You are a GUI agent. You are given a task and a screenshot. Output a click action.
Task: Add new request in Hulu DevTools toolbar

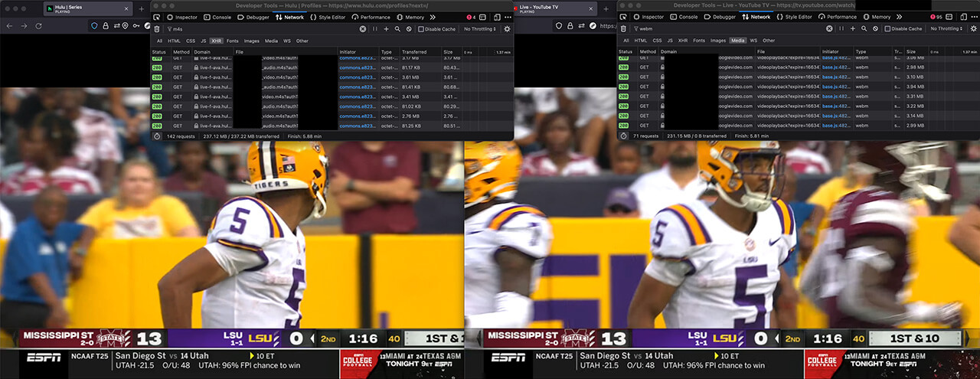386,29
